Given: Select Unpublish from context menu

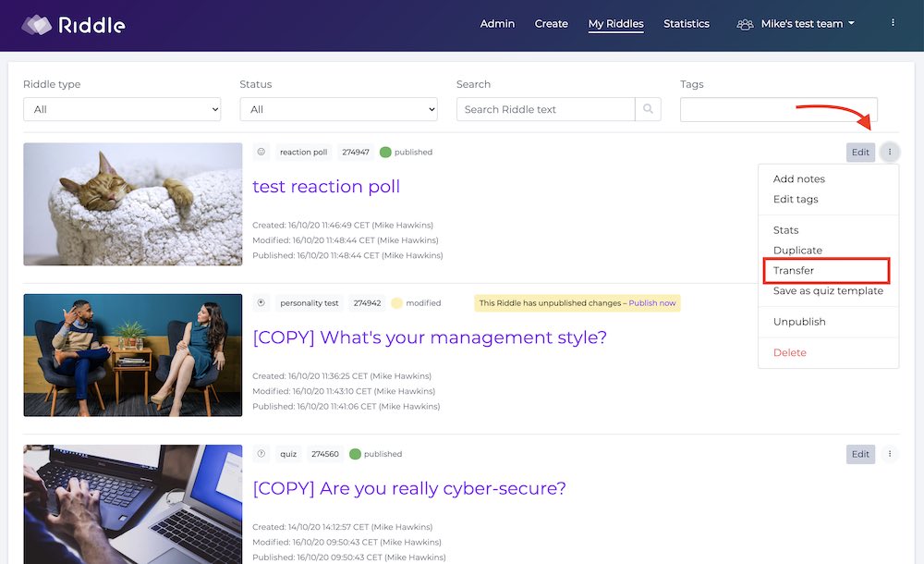Looking at the screenshot, I should pos(799,322).
